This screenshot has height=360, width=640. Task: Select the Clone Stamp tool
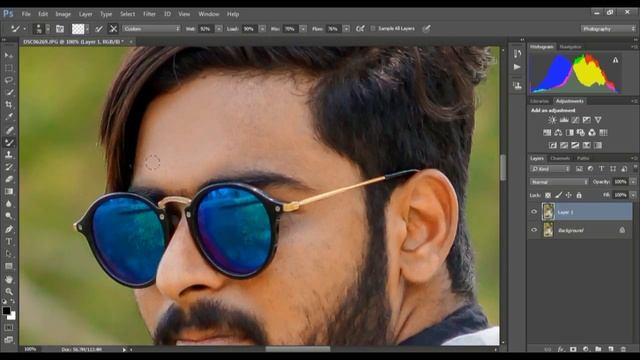[x=9, y=155]
